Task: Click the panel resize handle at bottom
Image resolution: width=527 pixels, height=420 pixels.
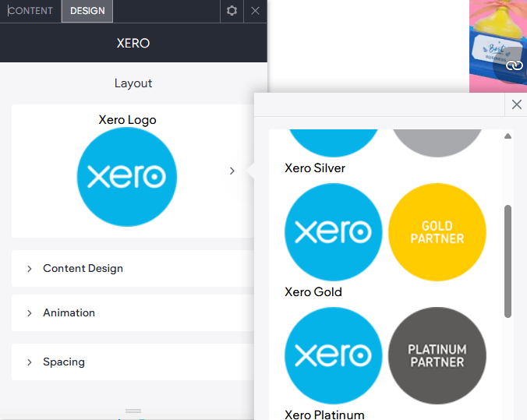Action: click(x=133, y=411)
